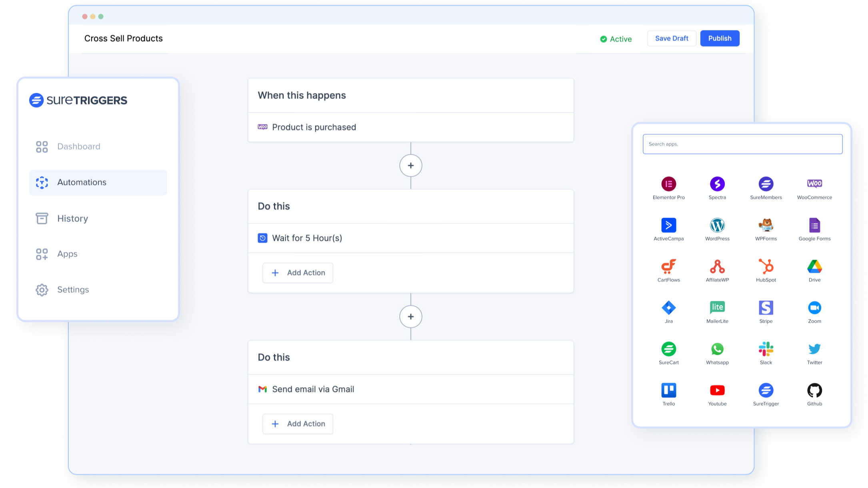Select the Github app icon
The image size is (868, 488).
[x=814, y=390]
